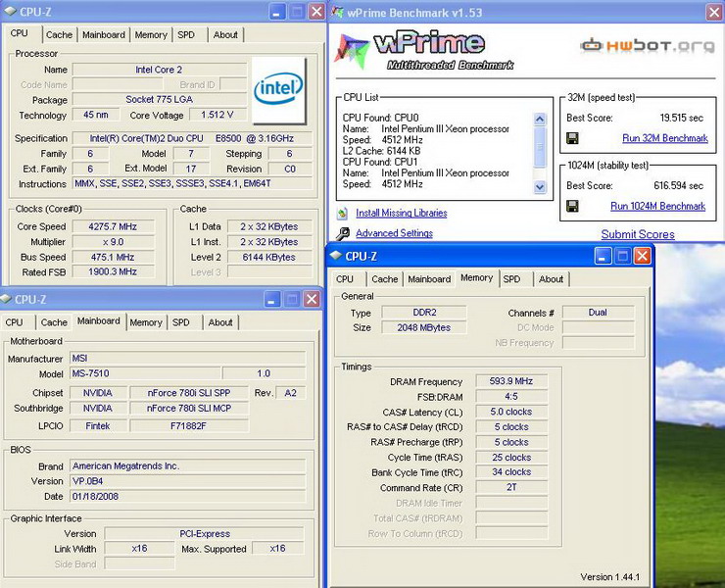Click the Memory CPU-Z window title icon
725x588 pixels.
point(336,256)
